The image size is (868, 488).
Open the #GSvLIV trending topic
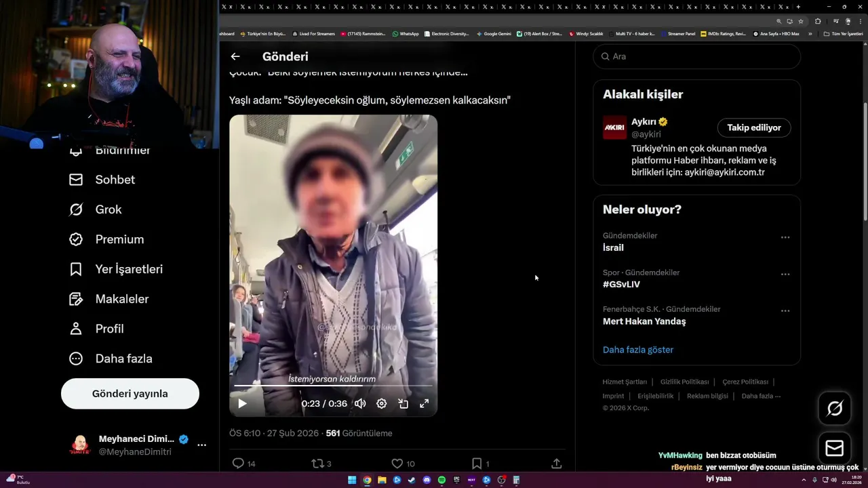pyautogui.click(x=621, y=285)
